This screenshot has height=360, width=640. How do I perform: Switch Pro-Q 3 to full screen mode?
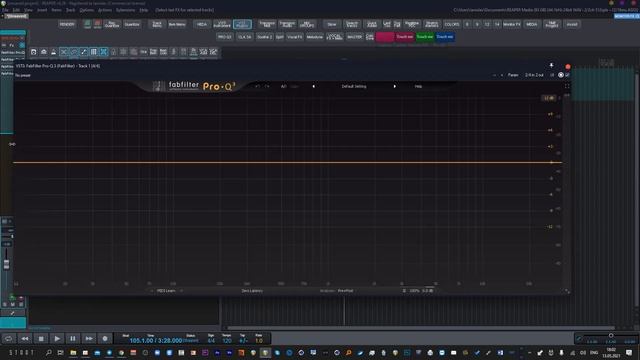click(567, 86)
